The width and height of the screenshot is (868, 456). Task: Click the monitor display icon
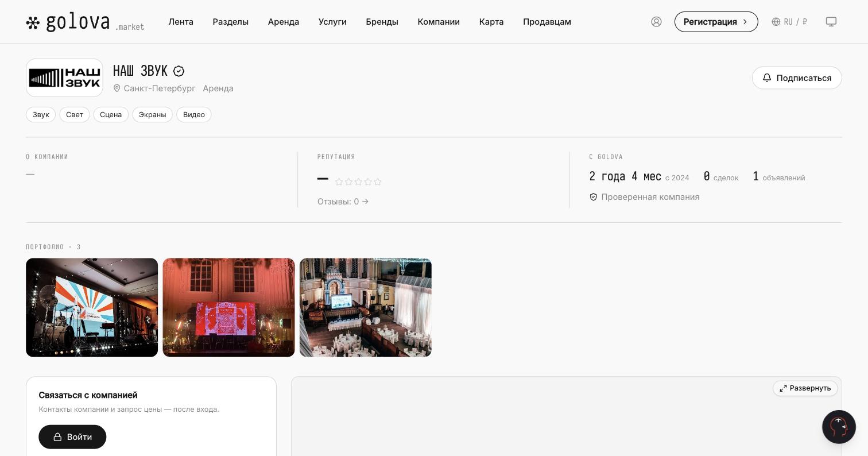pos(831,22)
